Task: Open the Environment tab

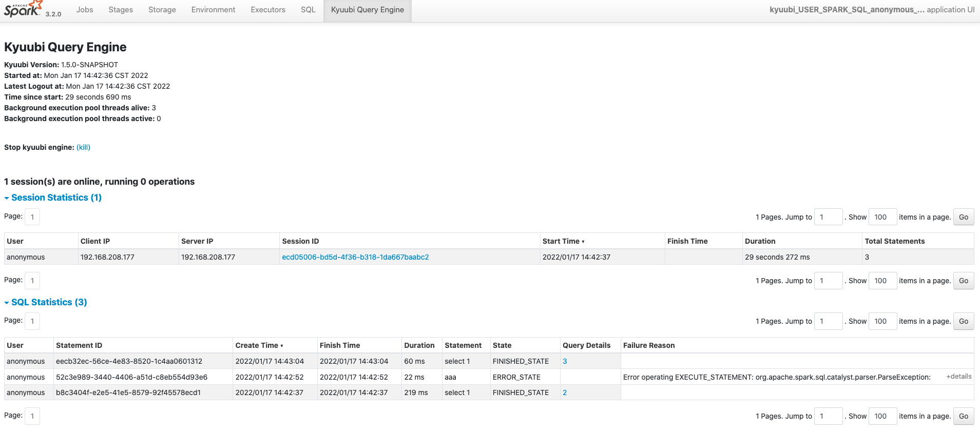Action: (213, 10)
